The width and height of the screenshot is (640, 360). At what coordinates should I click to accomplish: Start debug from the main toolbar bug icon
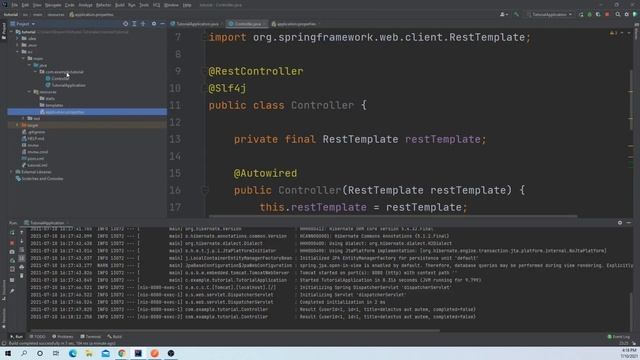(x=589, y=14)
